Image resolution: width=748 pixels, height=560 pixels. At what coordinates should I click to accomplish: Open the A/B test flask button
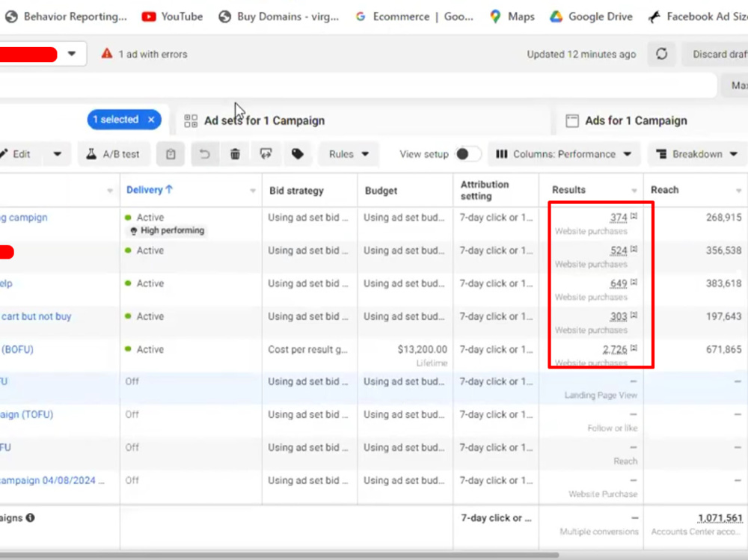click(113, 154)
